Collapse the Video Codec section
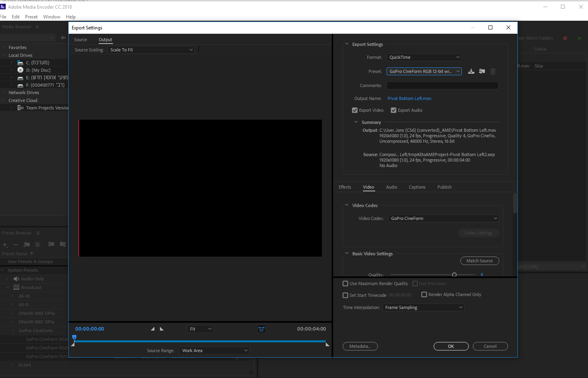 click(347, 205)
